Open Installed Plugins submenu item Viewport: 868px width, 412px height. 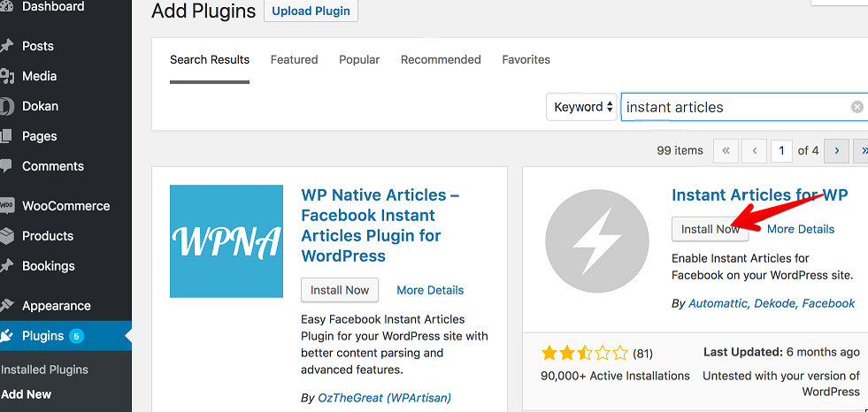pos(44,370)
